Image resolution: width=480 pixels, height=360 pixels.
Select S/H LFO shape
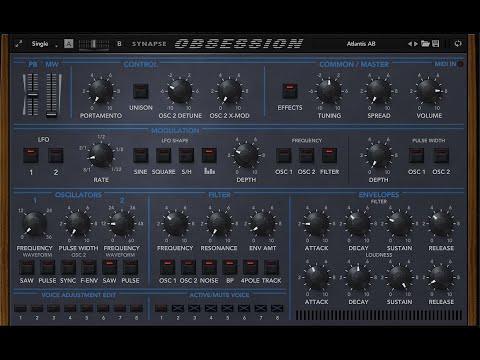tap(186, 156)
